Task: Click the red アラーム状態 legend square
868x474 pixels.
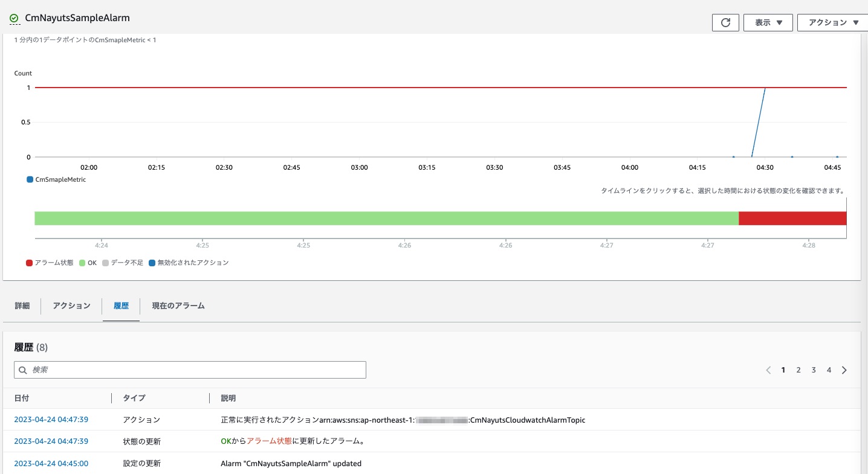Action: point(28,262)
